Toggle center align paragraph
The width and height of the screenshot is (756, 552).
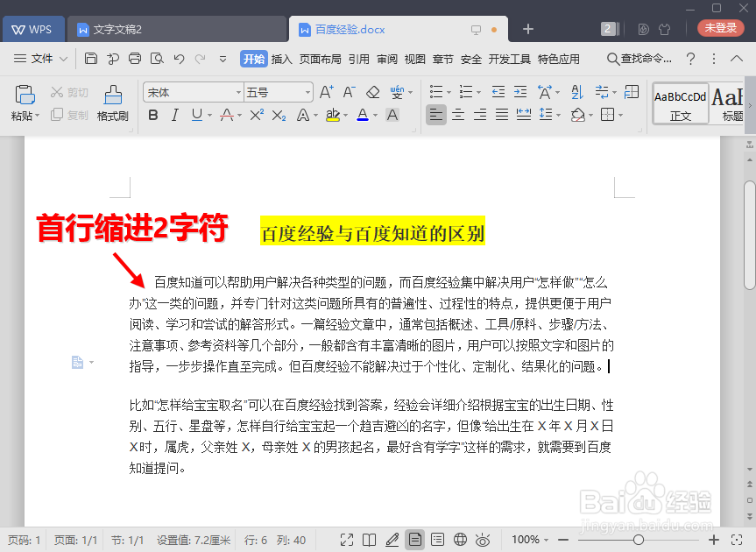click(x=458, y=115)
